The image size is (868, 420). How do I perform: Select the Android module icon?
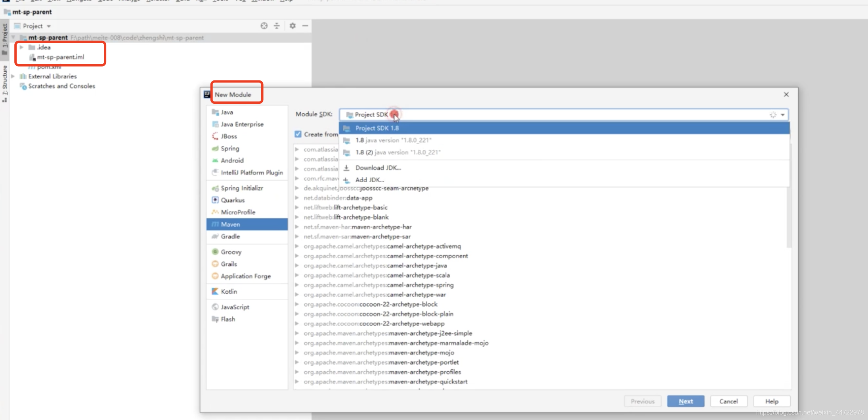(215, 160)
